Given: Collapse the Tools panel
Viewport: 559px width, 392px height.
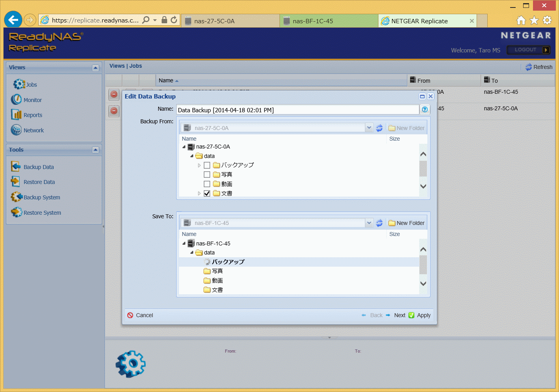Looking at the screenshot, I should point(95,150).
